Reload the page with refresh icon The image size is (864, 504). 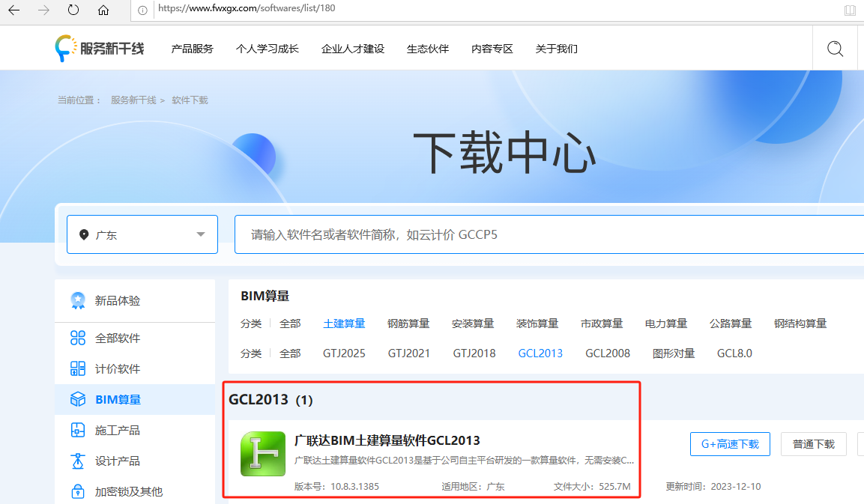click(73, 10)
